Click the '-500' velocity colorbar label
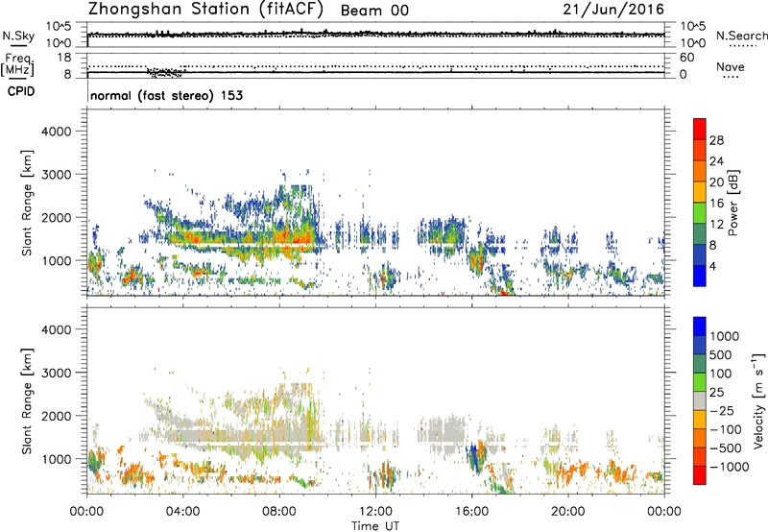768x532 pixels. 725,447
